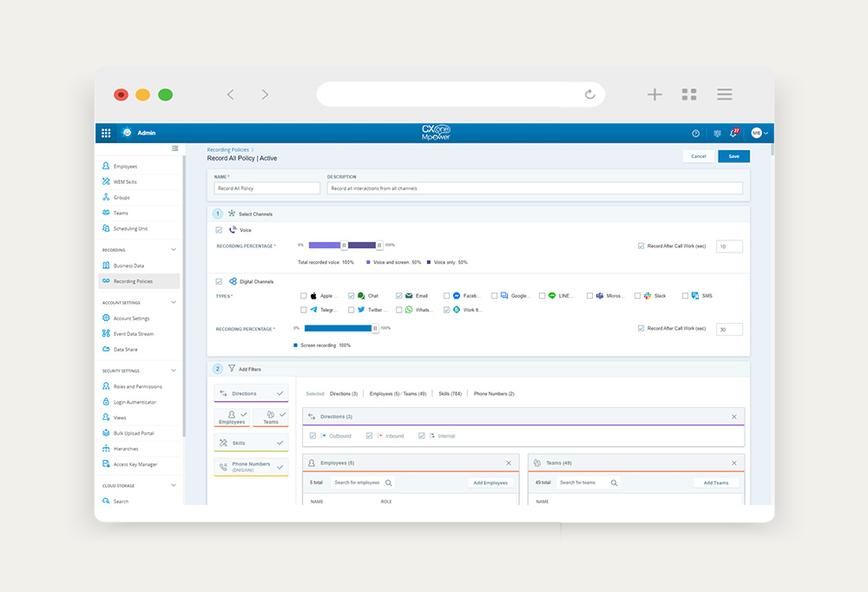868x592 pixels.
Task: Open the MB user profile dropdown
Action: tap(759, 133)
